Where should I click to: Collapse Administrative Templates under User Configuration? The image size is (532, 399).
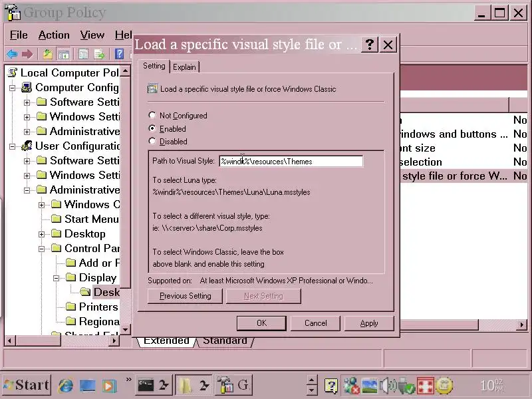point(27,190)
